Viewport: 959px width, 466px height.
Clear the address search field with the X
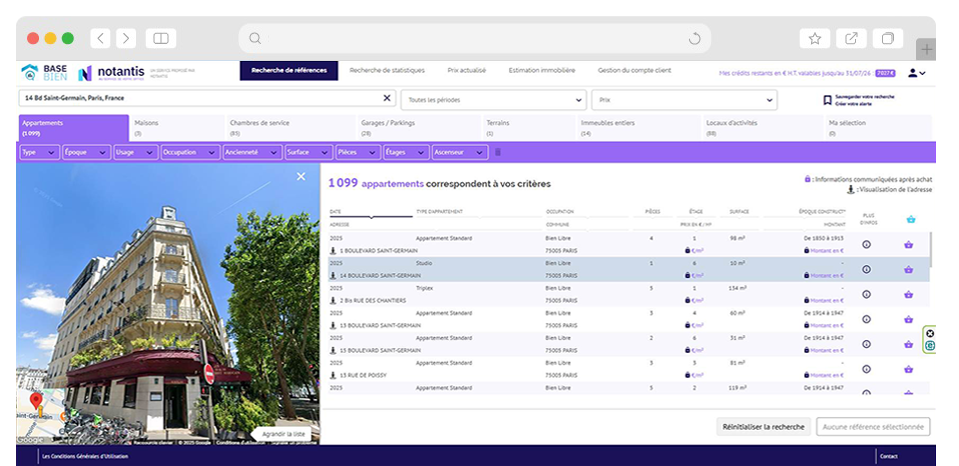[x=388, y=98]
